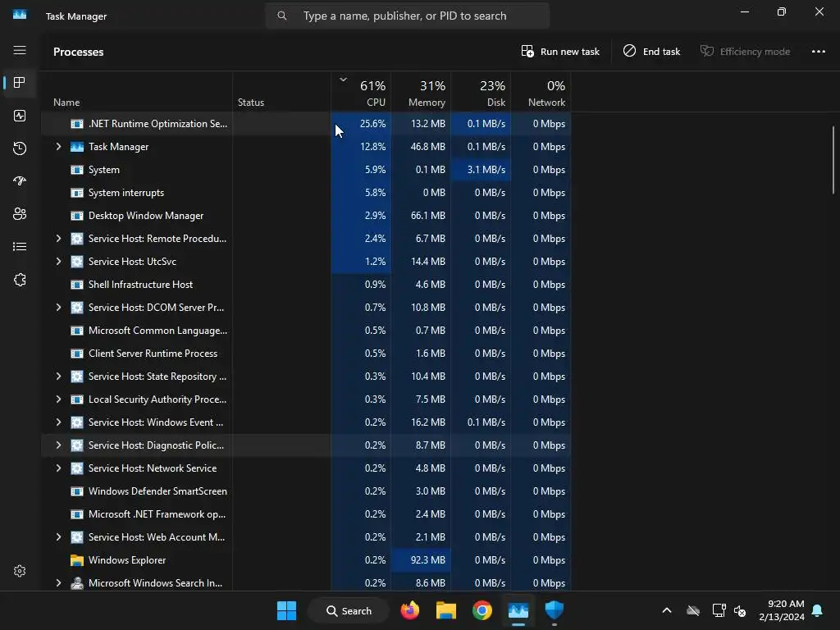Open the Performance page icon
The width and height of the screenshot is (840, 630).
pos(20,116)
